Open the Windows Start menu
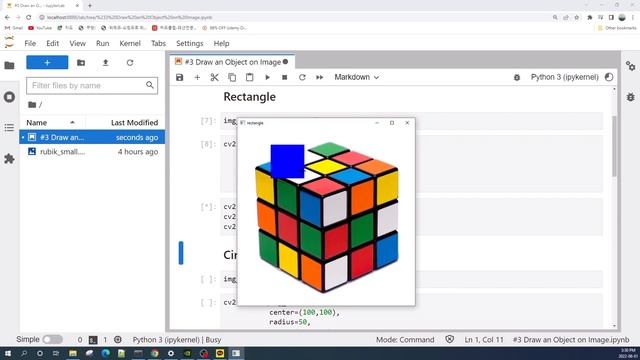Image resolution: width=640 pixels, height=360 pixels. (7, 353)
